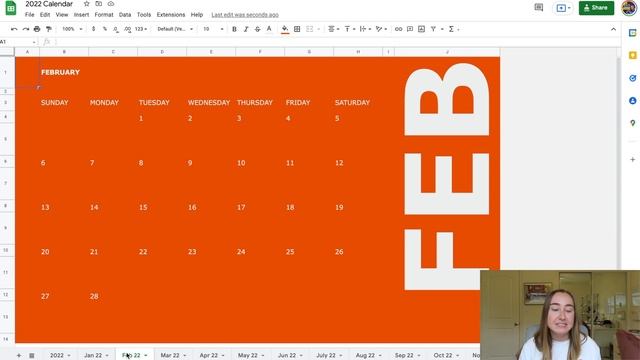The width and height of the screenshot is (640, 360).
Task: Print the spreadsheet
Action: pos(37,29)
